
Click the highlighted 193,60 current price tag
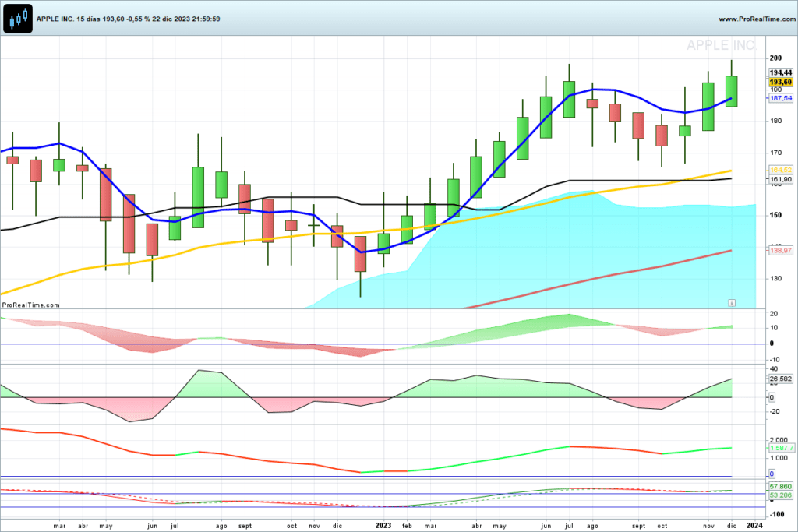coord(780,83)
